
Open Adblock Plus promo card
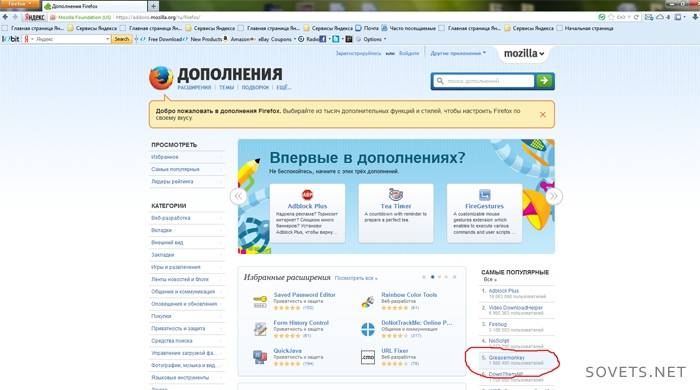[x=307, y=213]
